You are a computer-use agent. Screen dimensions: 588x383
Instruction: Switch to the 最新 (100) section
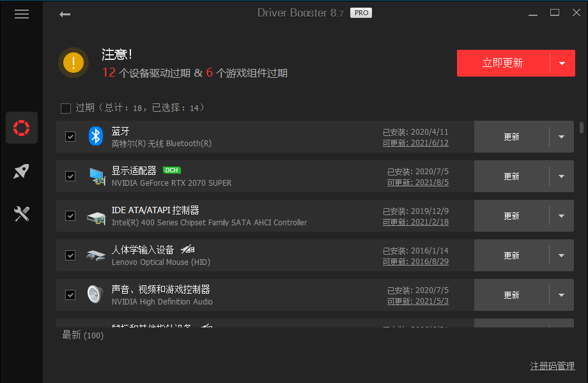click(x=82, y=334)
